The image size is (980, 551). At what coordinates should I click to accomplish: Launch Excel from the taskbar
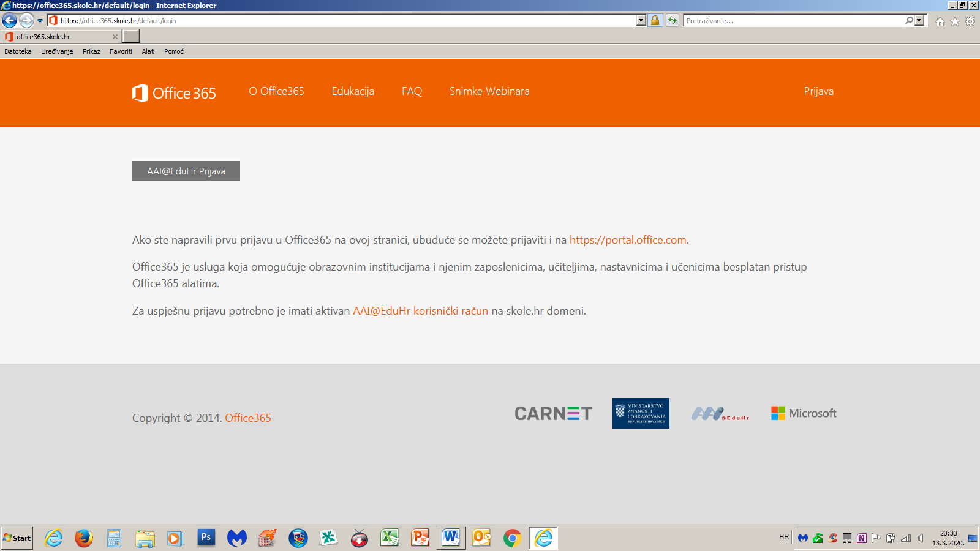(390, 538)
